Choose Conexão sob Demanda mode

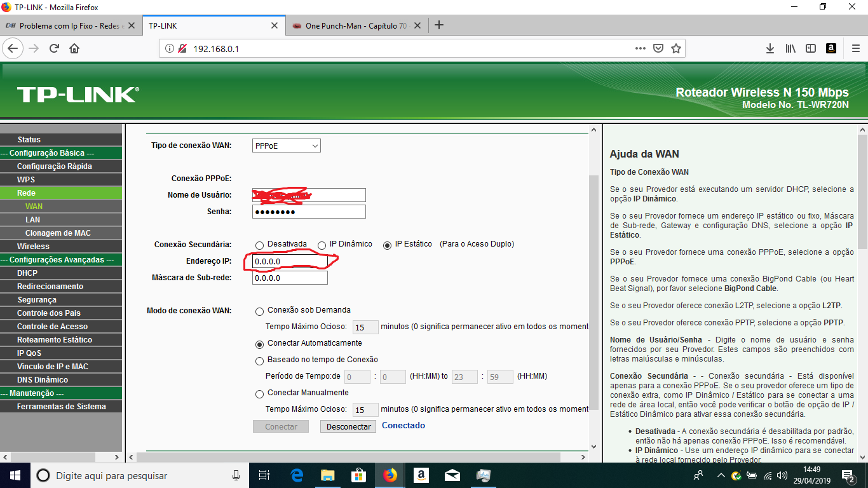(259, 311)
